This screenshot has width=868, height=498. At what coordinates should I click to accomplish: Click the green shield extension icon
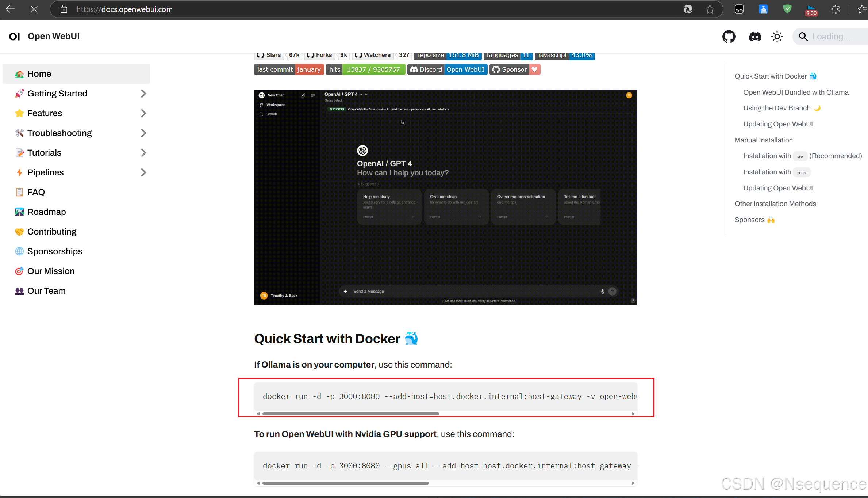click(x=787, y=9)
